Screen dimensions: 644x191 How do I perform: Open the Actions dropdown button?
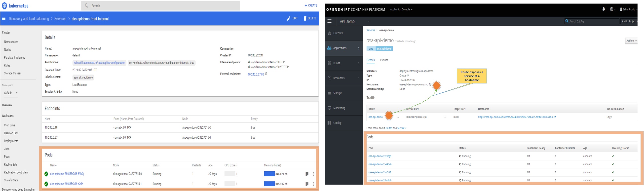click(631, 41)
